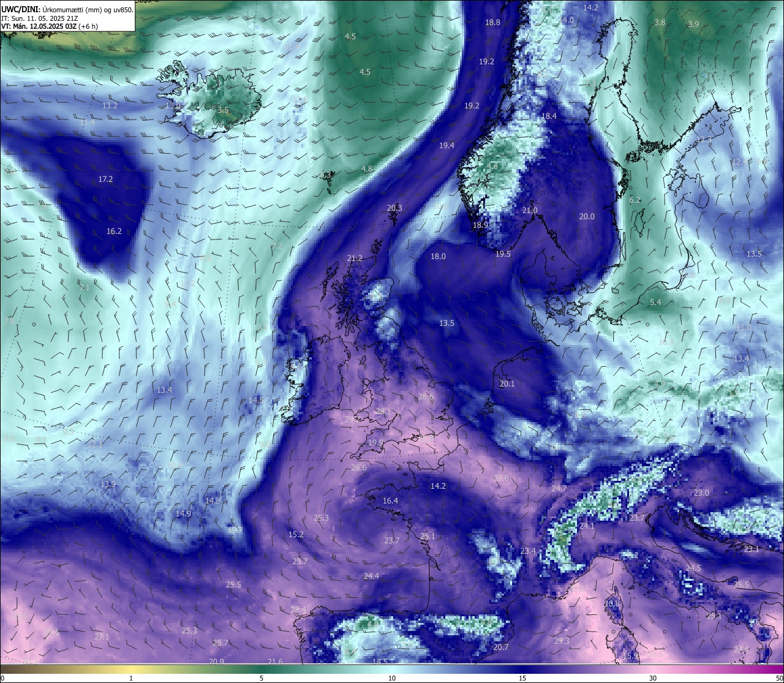Click the 15 tick on the color scale
Screen dimensions: 784x683
522,678
